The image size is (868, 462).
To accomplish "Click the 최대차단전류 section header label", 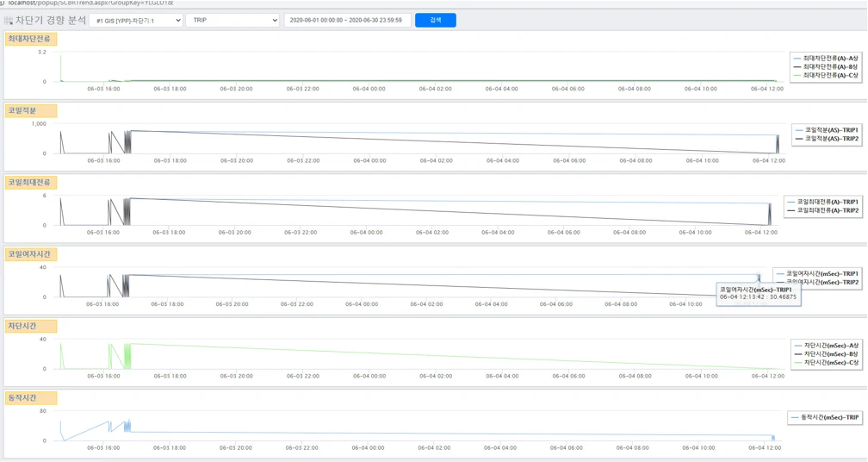I will (31, 39).
